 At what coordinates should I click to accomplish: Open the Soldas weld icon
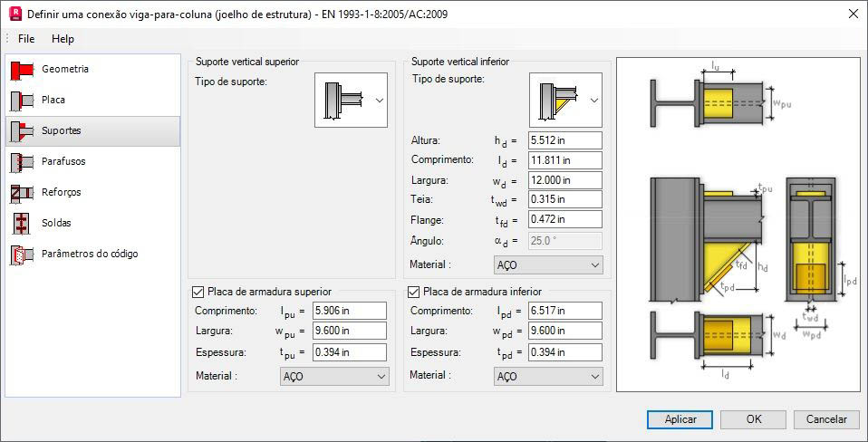coord(22,224)
